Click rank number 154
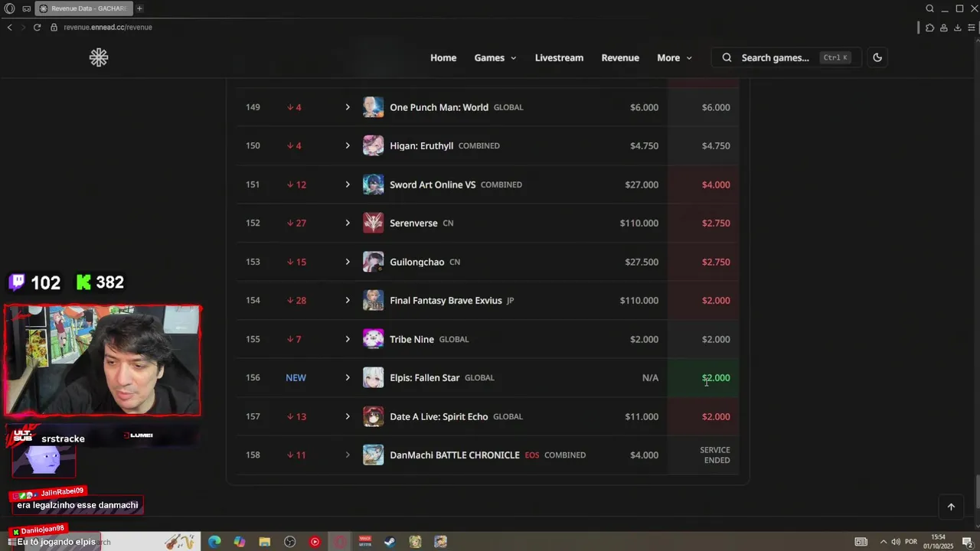This screenshot has width=980, height=551. click(253, 300)
